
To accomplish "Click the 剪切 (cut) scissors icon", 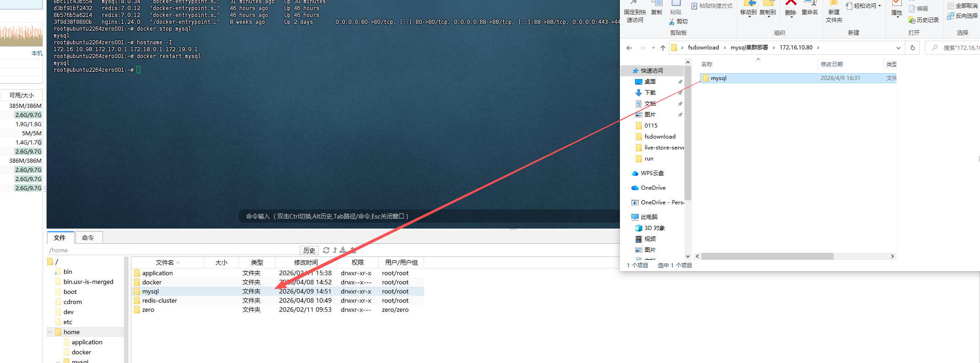I will (672, 21).
